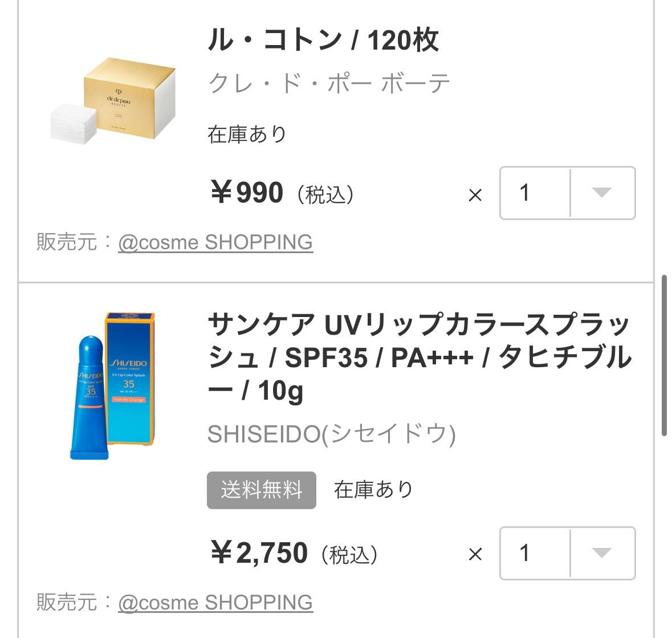The image size is (672, 638).
Task: Click the × multiplier icon beside ¥990
Action: coord(475,195)
